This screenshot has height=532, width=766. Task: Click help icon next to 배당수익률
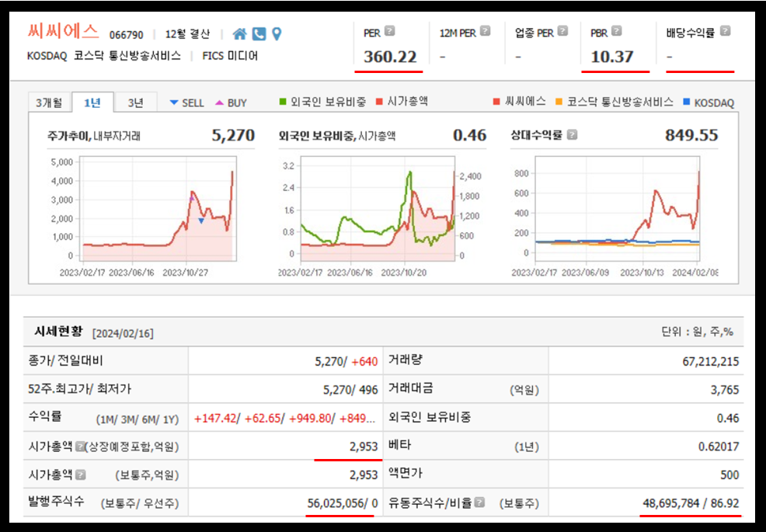(726, 31)
